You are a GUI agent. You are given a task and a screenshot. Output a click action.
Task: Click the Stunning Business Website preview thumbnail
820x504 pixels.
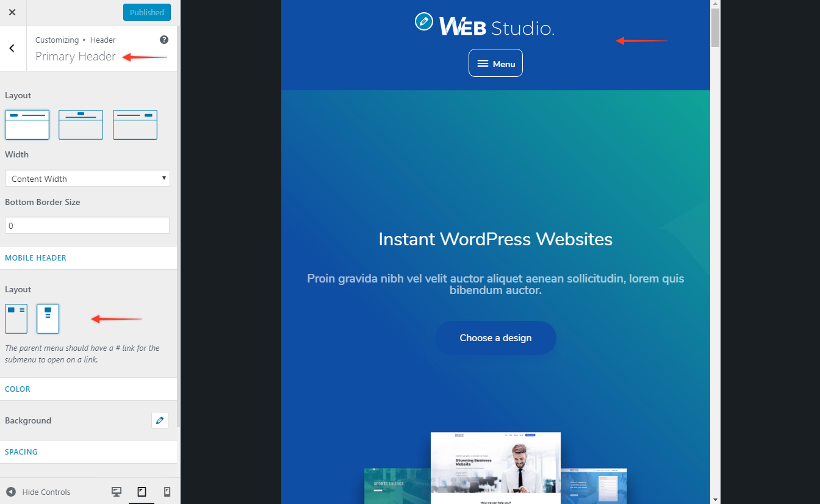tap(495, 468)
